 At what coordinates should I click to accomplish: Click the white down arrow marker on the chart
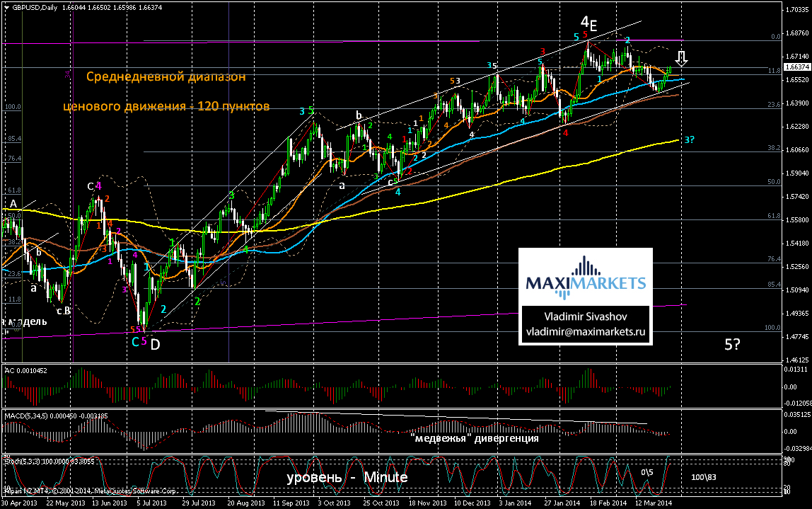tap(682, 58)
